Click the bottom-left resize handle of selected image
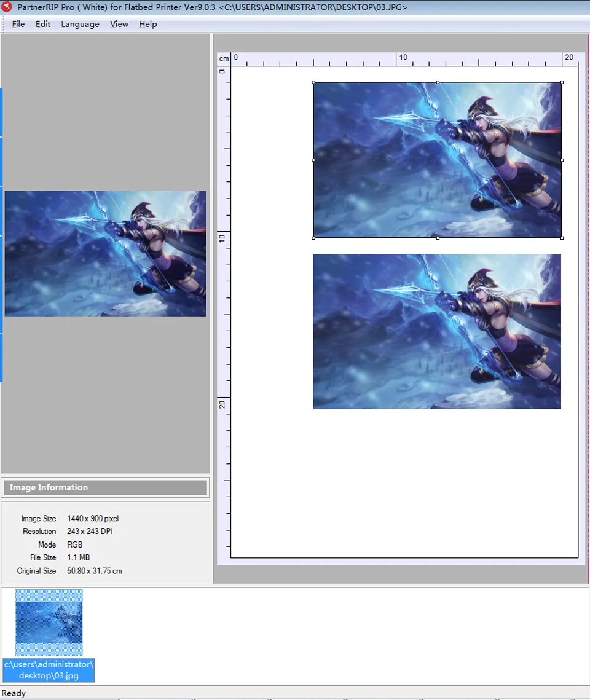590x700 pixels. tap(313, 238)
